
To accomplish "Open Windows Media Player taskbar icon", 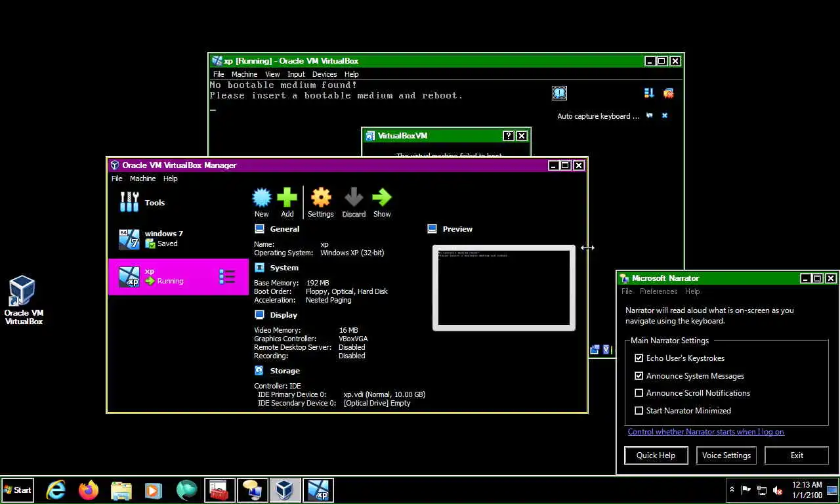I will pos(153,490).
